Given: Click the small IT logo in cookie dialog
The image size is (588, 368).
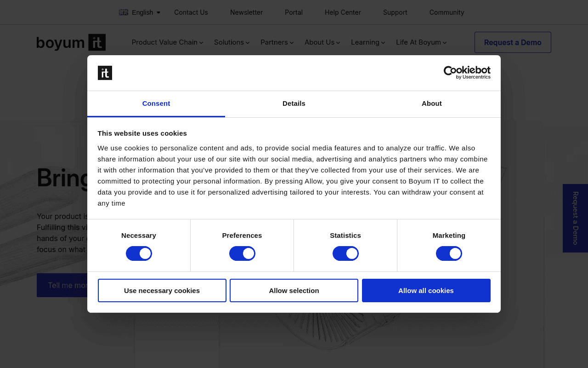Looking at the screenshot, I should [105, 73].
